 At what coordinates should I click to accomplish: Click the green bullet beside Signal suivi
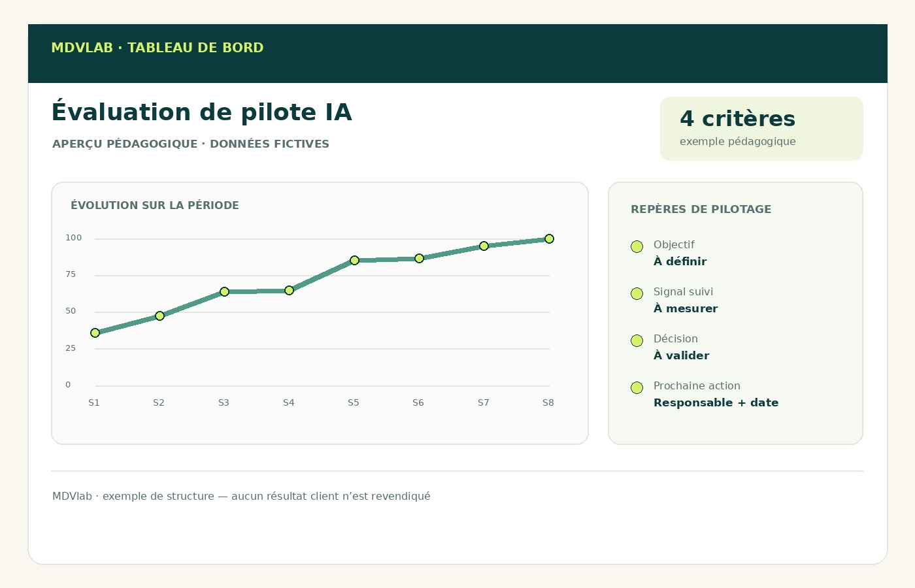tap(637, 293)
